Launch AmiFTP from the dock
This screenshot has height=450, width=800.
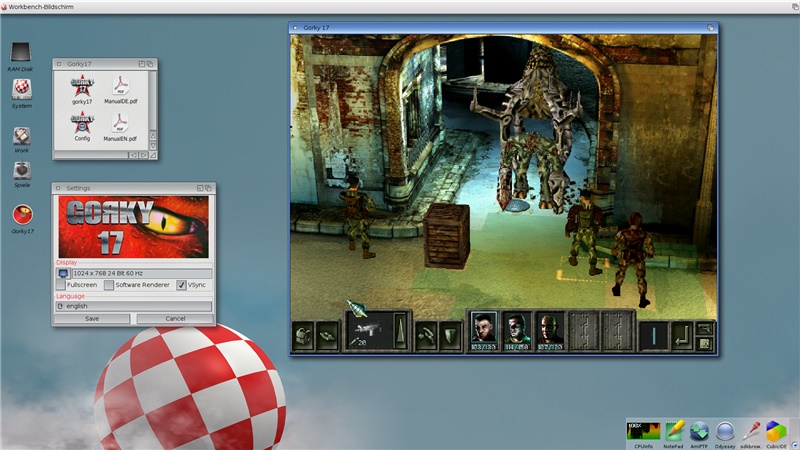[699, 434]
